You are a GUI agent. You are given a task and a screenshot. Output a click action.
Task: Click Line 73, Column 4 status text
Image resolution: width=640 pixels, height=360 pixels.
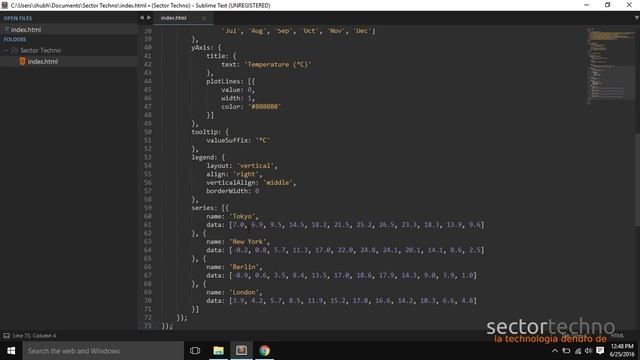coord(34,336)
